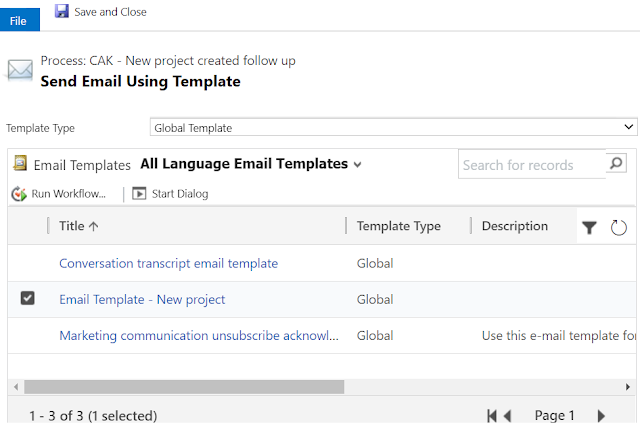Click the Search for records field
This screenshot has height=424, width=640.
tap(530, 164)
